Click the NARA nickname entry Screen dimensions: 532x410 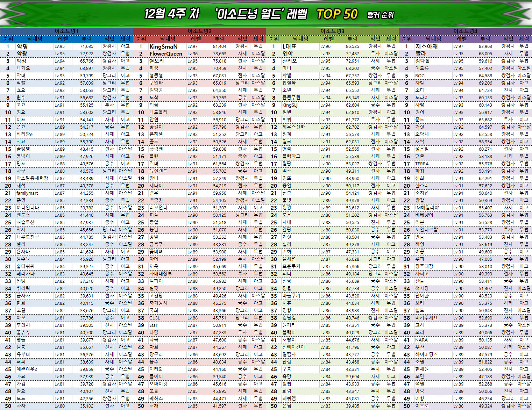pyautogui.click(x=421, y=340)
